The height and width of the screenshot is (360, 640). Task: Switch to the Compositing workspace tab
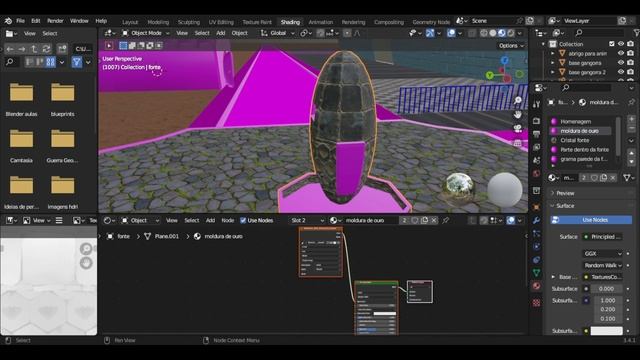(389, 22)
